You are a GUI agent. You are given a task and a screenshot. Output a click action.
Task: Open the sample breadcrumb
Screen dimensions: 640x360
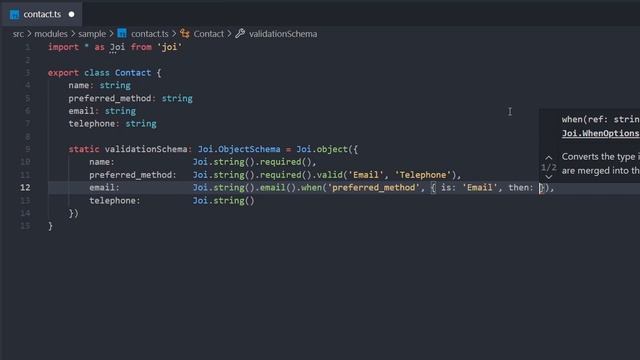[92, 34]
